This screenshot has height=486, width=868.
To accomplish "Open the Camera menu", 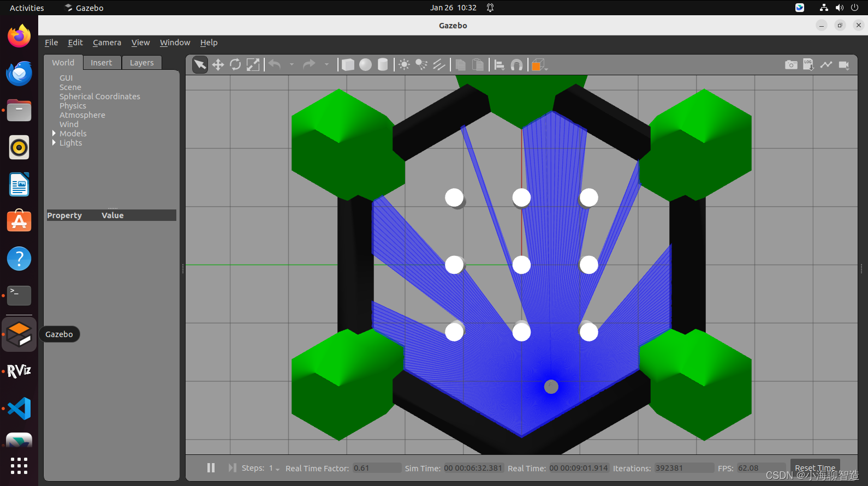I will tap(107, 43).
